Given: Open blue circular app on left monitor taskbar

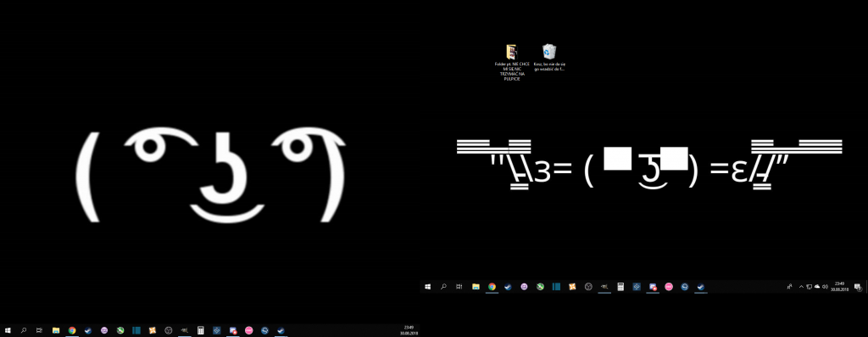Looking at the screenshot, I should [264, 330].
